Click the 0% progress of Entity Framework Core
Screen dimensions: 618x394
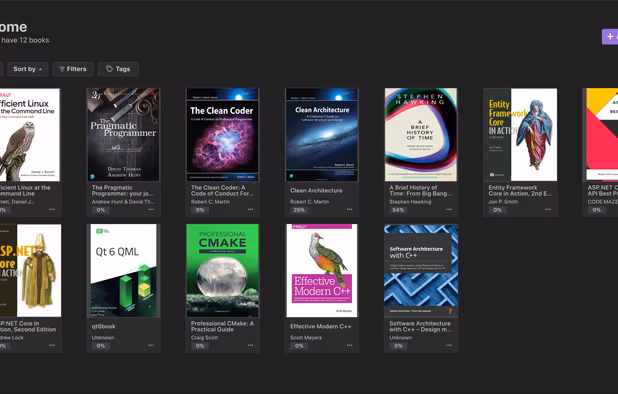point(497,210)
